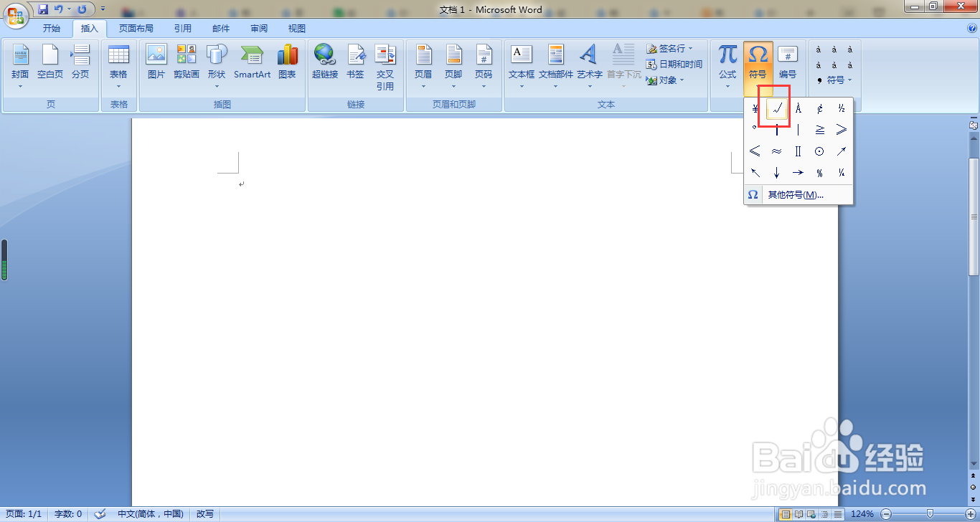
Task: Insert a SmartArt graphic
Action: coord(253,62)
